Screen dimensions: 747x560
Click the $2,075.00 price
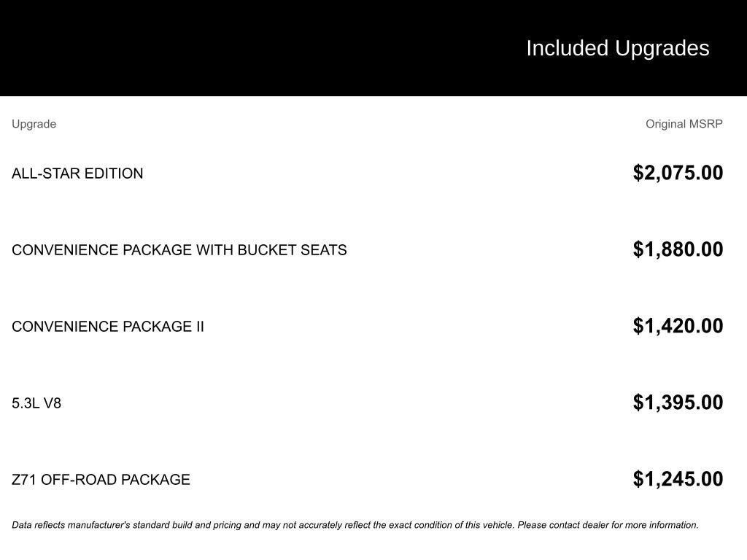coord(678,173)
